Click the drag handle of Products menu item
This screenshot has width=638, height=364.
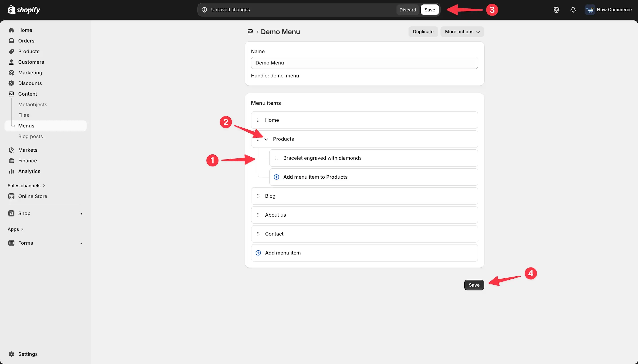pos(258,139)
